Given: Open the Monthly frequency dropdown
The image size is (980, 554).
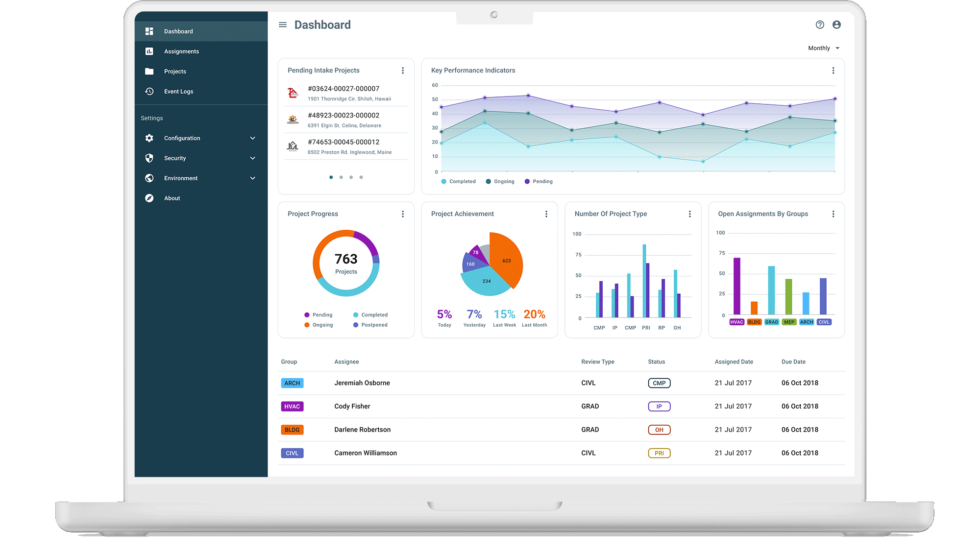Looking at the screenshot, I should click(820, 48).
